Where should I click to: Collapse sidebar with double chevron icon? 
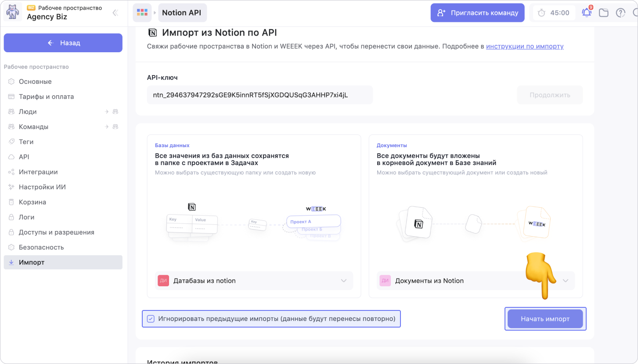pyautogui.click(x=115, y=13)
